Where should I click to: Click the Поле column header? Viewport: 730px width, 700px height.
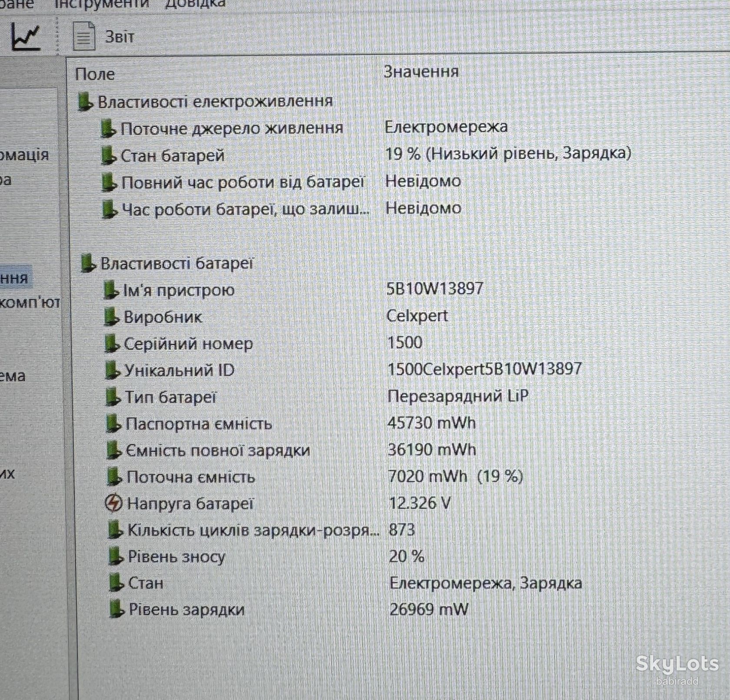(95, 74)
